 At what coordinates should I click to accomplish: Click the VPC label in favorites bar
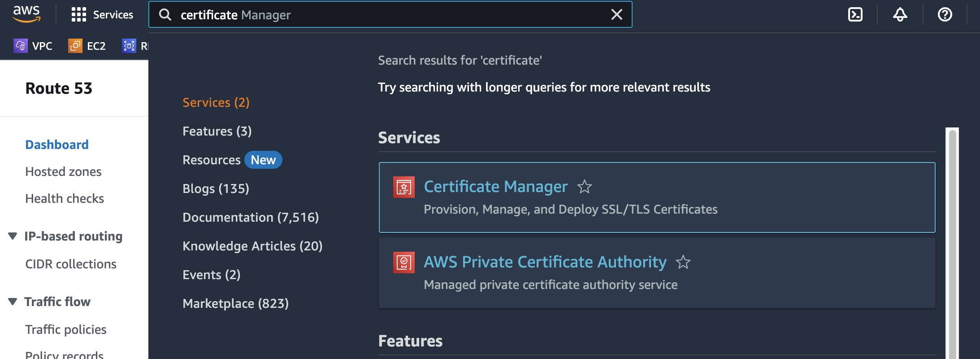pos(42,46)
